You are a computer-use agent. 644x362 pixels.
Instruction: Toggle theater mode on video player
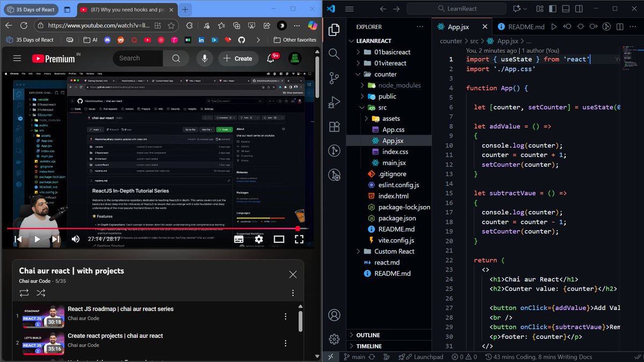pos(279,239)
